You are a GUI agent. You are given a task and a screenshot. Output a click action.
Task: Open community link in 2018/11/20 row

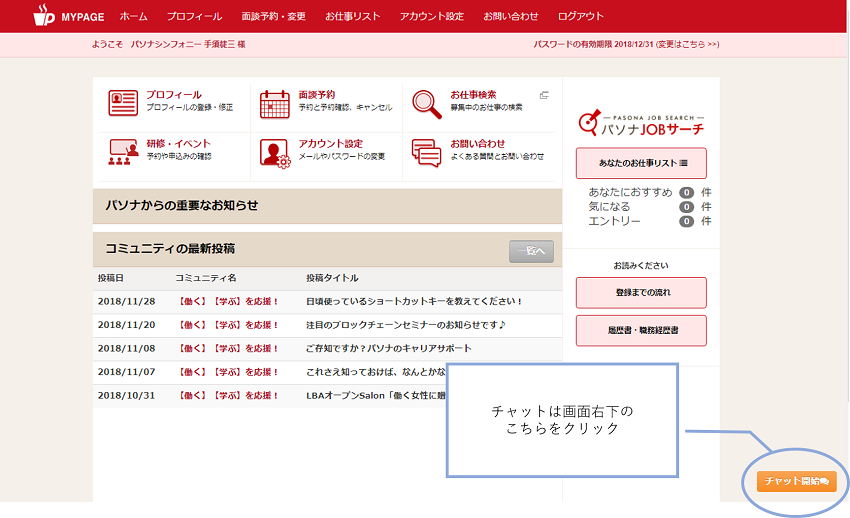tap(228, 325)
